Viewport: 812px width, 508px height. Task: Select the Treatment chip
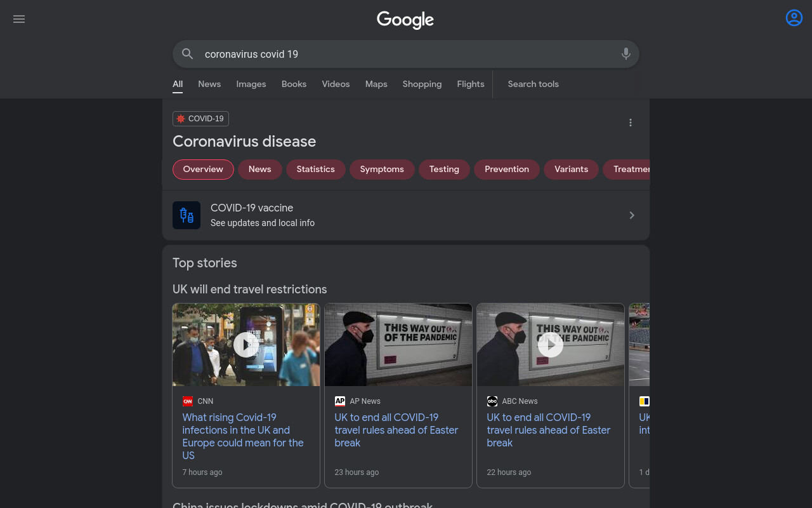tap(626, 170)
